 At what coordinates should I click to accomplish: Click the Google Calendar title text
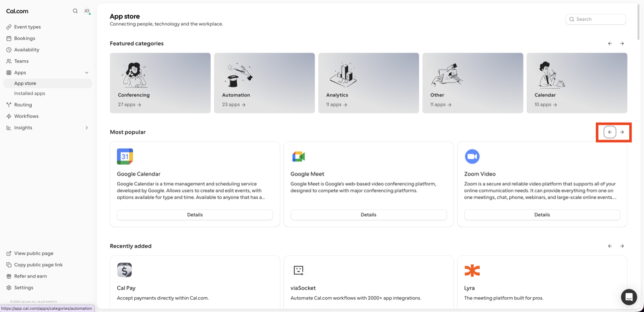(x=138, y=174)
